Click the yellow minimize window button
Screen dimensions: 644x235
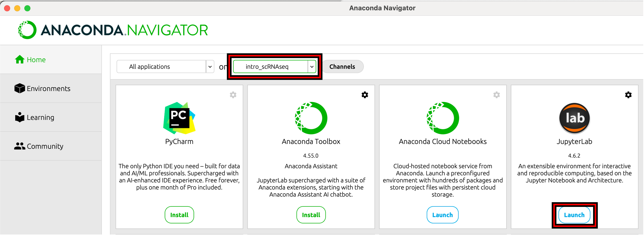point(17,8)
